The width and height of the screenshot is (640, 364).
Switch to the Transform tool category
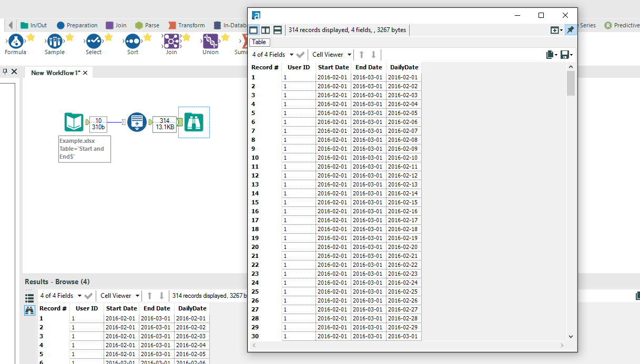point(187,25)
